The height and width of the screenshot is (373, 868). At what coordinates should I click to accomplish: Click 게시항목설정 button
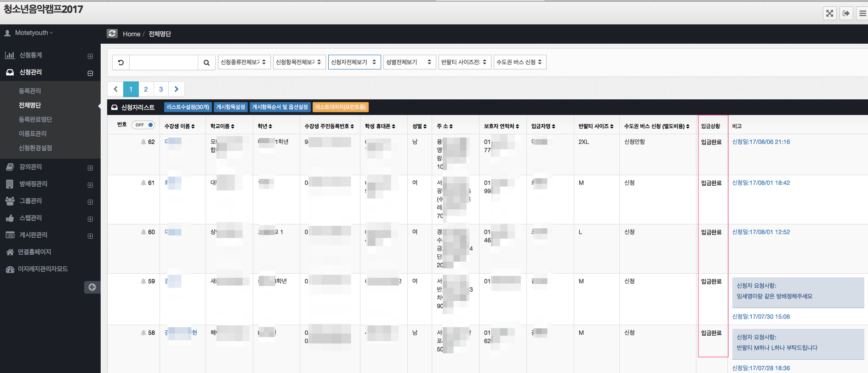pos(231,107)
